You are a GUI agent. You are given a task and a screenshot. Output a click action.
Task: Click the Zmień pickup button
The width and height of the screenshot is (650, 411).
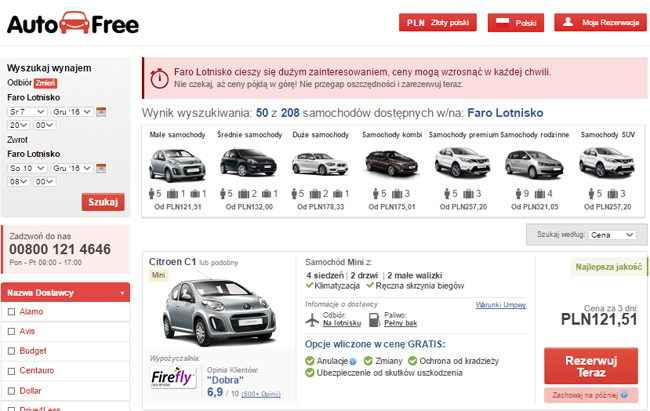coord(45,83)
